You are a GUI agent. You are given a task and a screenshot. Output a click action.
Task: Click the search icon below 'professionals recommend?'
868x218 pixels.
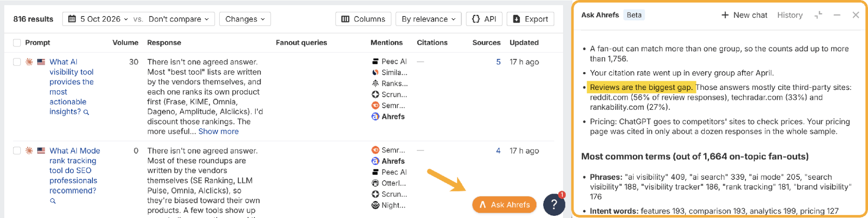tap(53, 201)
